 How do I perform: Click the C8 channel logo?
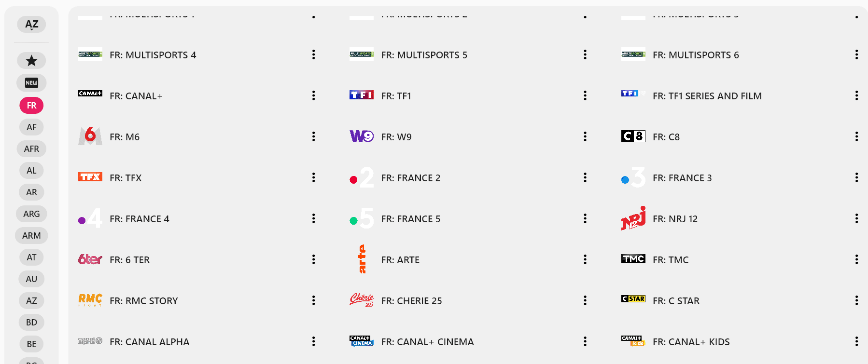tap(633, 136)
